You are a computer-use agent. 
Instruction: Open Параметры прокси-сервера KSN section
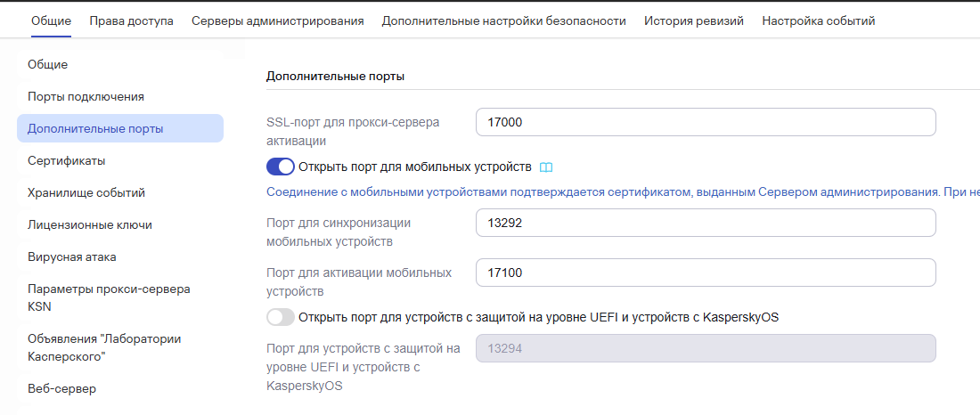coord(109,297)
